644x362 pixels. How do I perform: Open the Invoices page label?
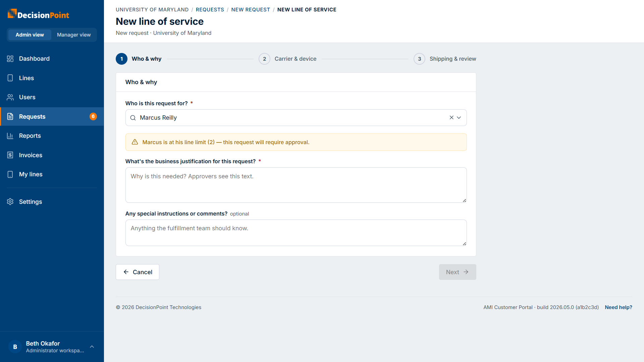[x=31, y=155]
